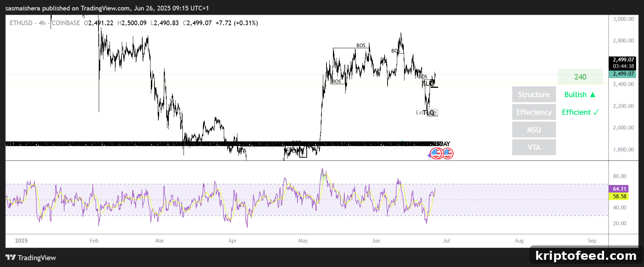Select the MSU table cell

[x=534, y=130]
